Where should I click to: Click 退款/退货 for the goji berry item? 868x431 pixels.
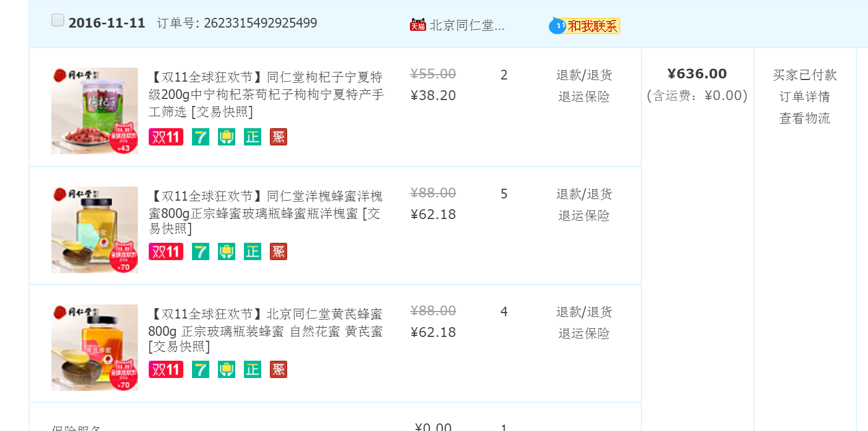[x=584, y=75]
